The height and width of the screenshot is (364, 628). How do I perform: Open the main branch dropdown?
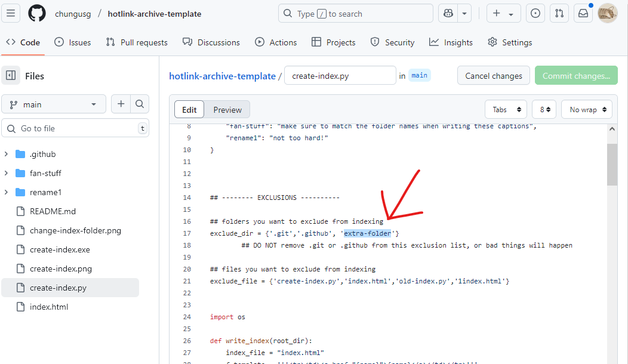click(54, 104)
